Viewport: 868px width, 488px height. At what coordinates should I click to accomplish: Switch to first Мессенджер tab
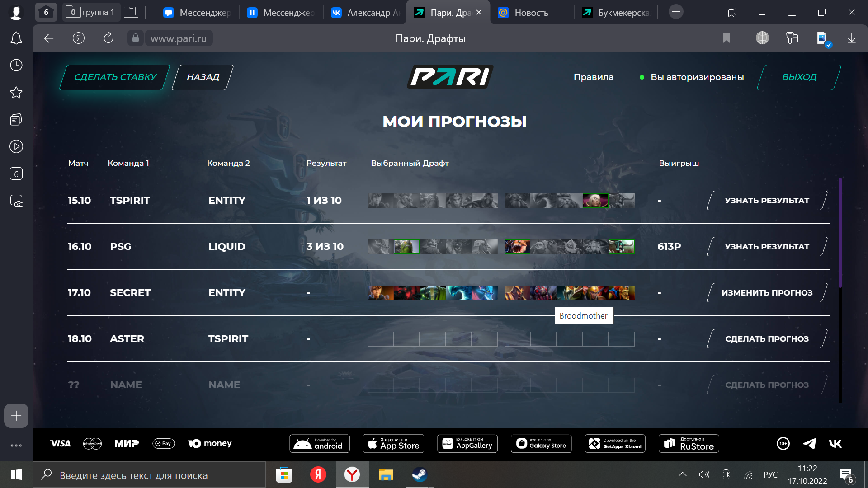click(197, 13)
